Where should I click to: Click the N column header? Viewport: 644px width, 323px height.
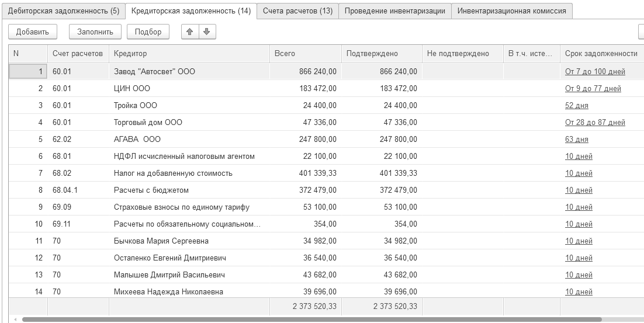click(28, 53)
